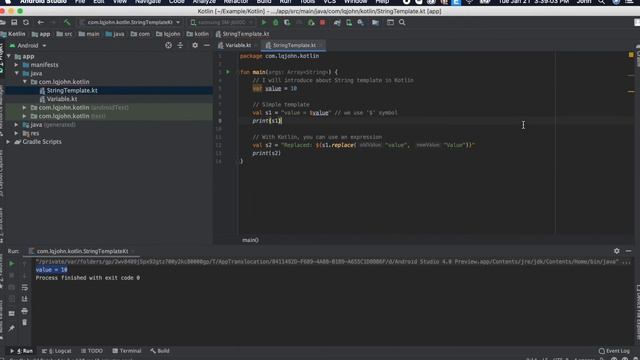Open the Run tool window tab at bottom

(x=21, y=351)
